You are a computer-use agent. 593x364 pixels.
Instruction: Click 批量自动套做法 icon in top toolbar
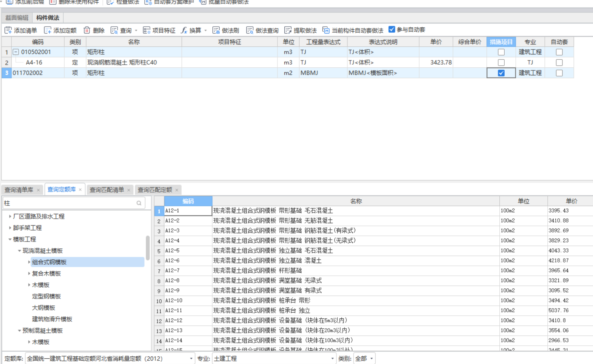pos(203,2)
